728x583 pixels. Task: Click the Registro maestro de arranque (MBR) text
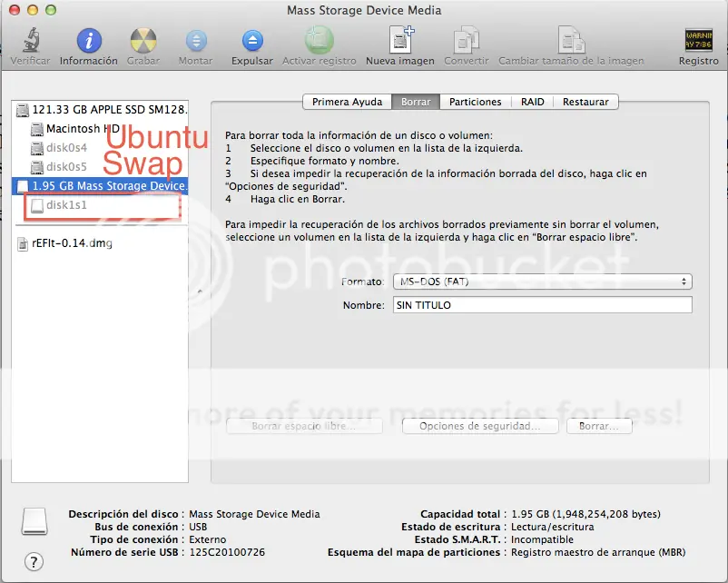coord(598,552)
